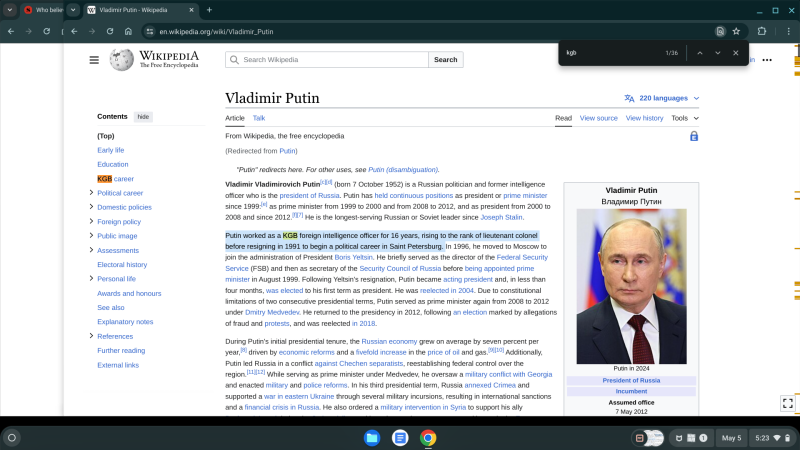Go to previous find-in-page match
This screenshot has height=450, width=800.
700,53
